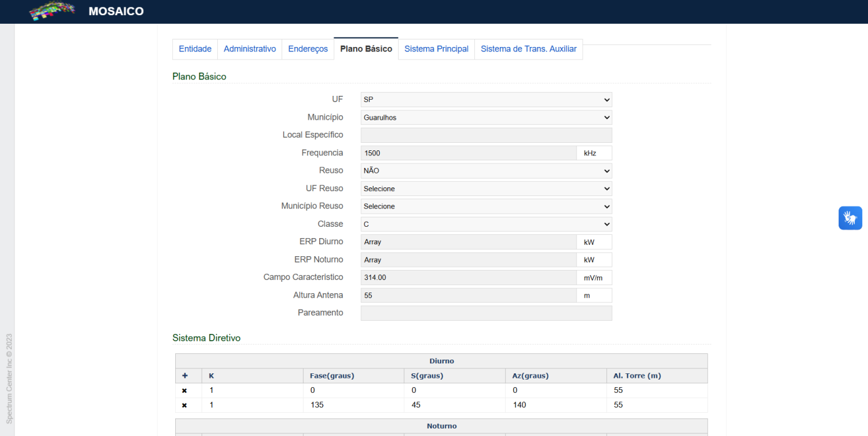Click the Az(graus) column header in Diurno

coord(555,376)
